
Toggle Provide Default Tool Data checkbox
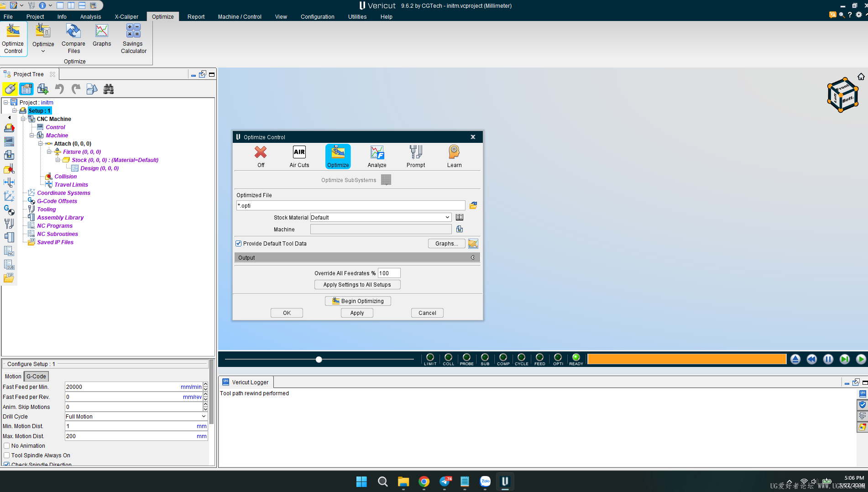(238, 243)
